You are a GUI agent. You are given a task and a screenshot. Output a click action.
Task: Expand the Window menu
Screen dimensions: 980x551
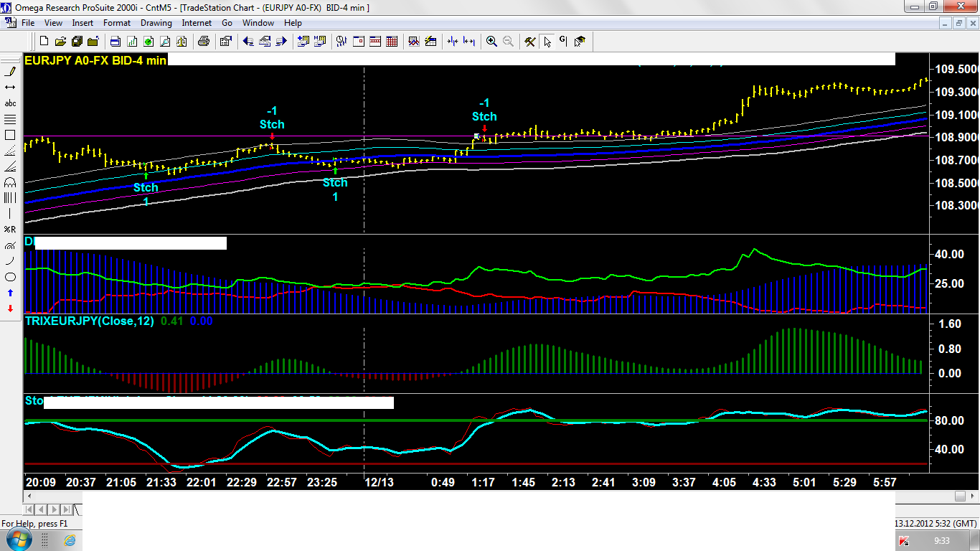(x=258, y=23)
